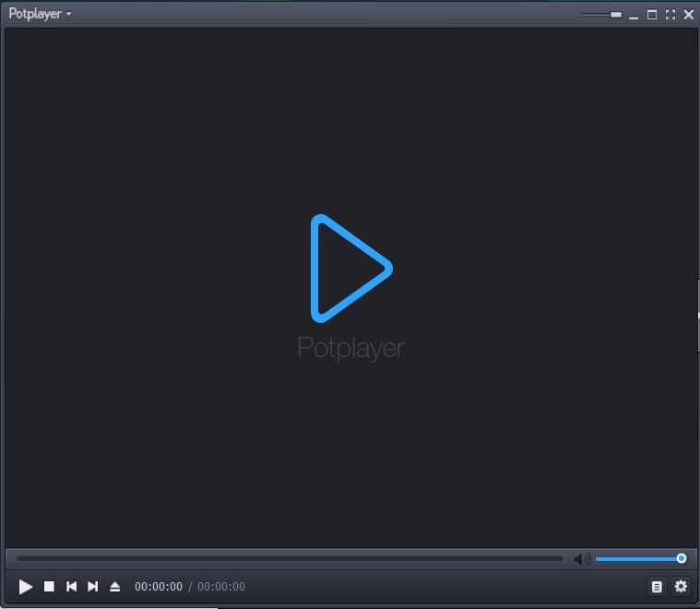Maximize the Potplayer window

click(x=652, y=15)
